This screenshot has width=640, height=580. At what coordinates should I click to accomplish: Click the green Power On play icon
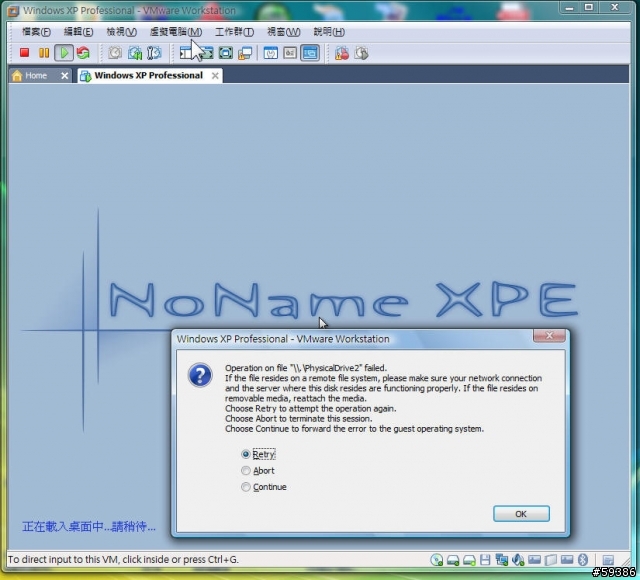[x=64, y=53]
